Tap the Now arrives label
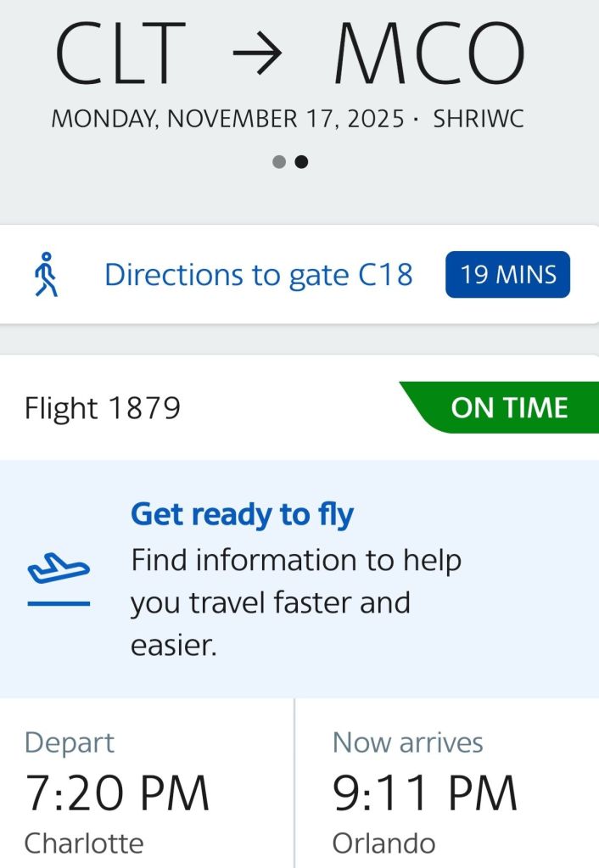This screenshot has width=599, height=868. 407,742
